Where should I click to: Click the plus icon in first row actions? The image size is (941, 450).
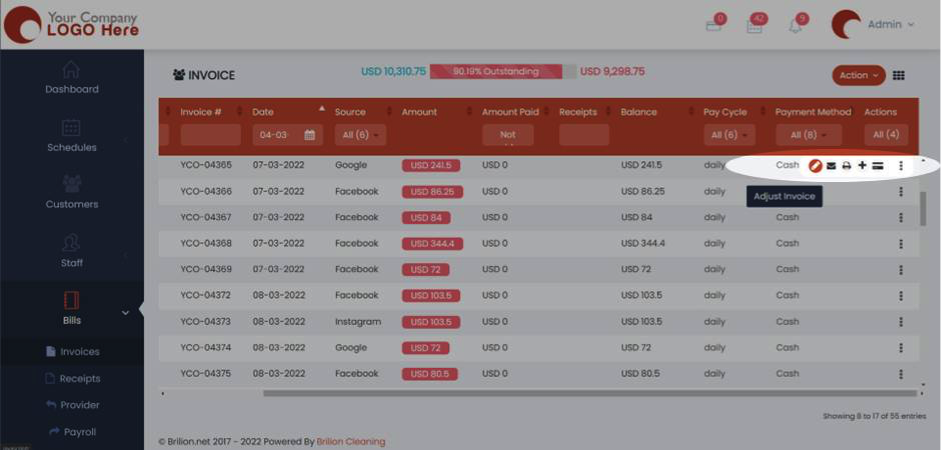862,166
